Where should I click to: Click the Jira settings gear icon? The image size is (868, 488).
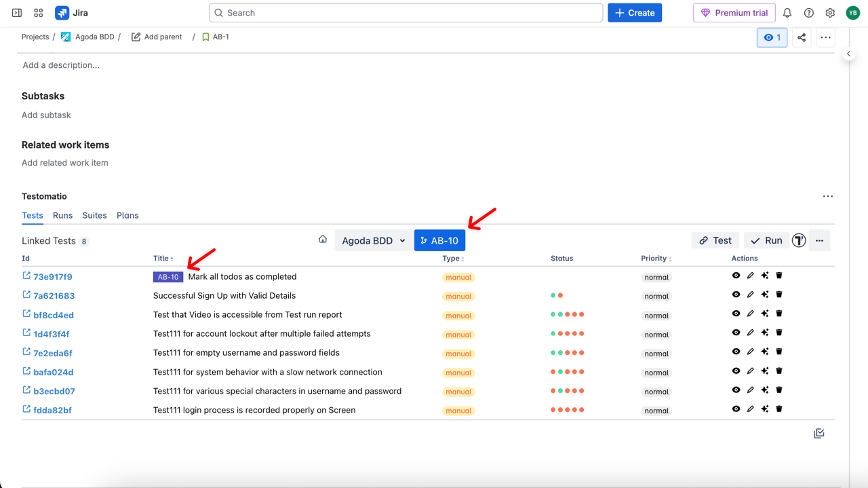[x=830, y=13]
